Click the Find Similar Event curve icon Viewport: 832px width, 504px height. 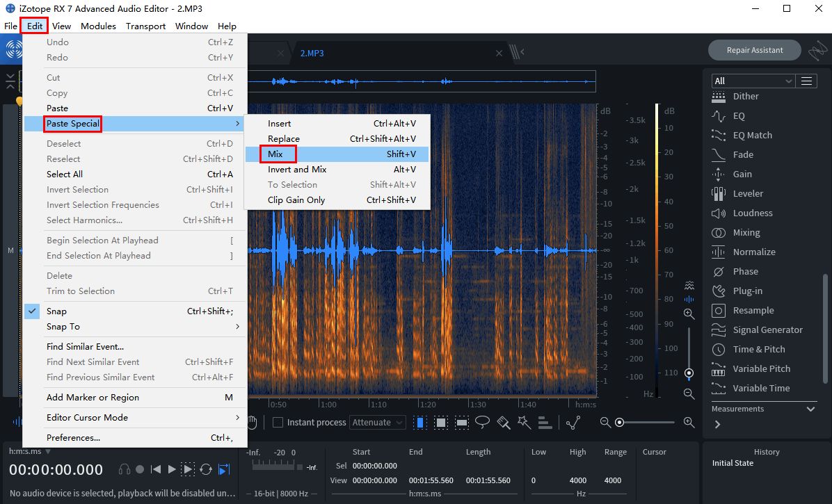pos(573,423)
